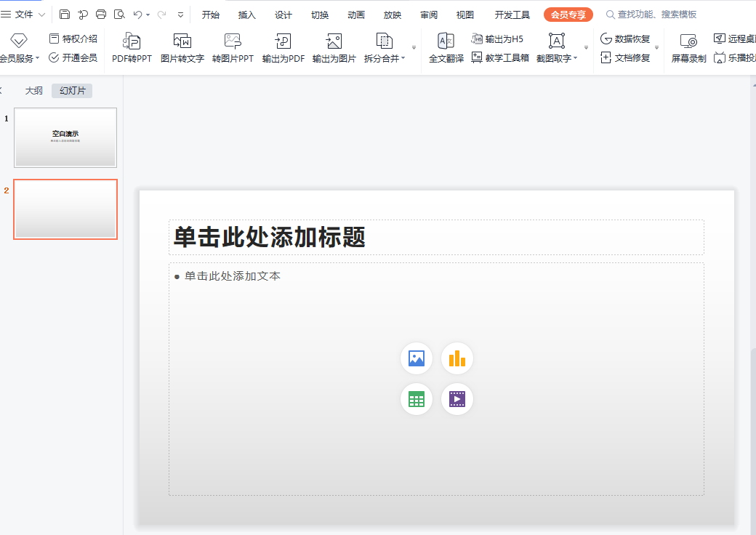
Task: Insert a chart via the placeholder chart icon
Action: coord(457,358)
